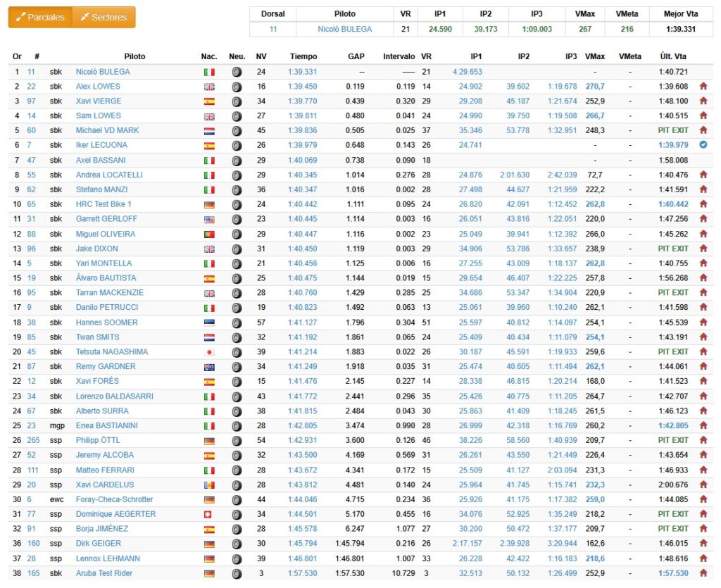Click the Tiempo column header
This screenshot has width=721, height=588.
point(303,56)
